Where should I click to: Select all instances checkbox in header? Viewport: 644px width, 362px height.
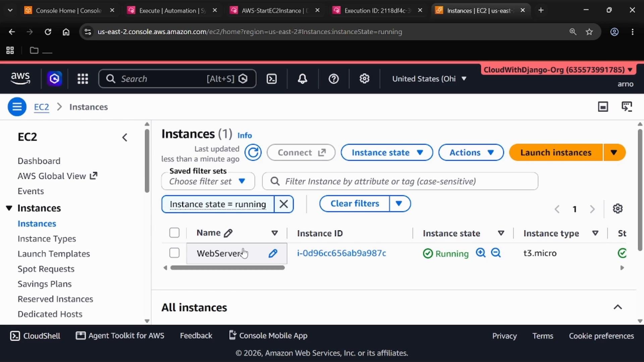(174, 233)
